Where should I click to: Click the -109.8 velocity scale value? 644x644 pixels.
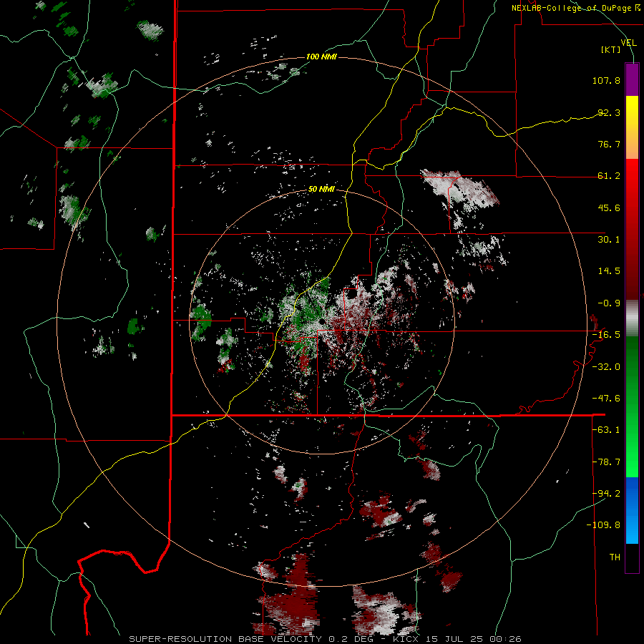[x=603, y=525]
